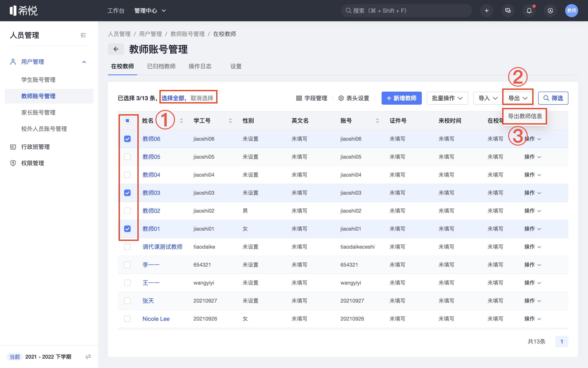Open 校外人员账号管理 in sidebar
This screenshot has width=588, height=368.
click(44, 129)
